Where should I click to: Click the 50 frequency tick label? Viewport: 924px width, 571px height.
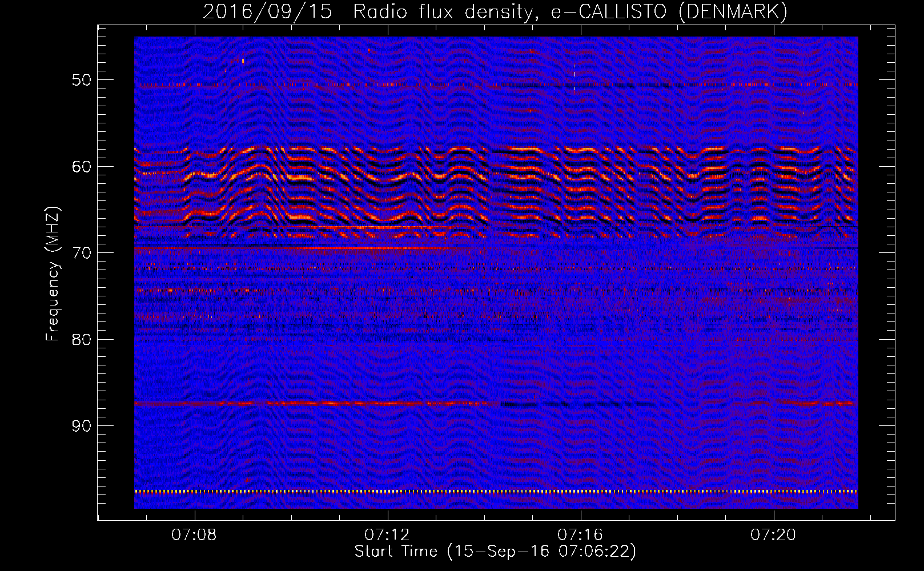[81, 80]
